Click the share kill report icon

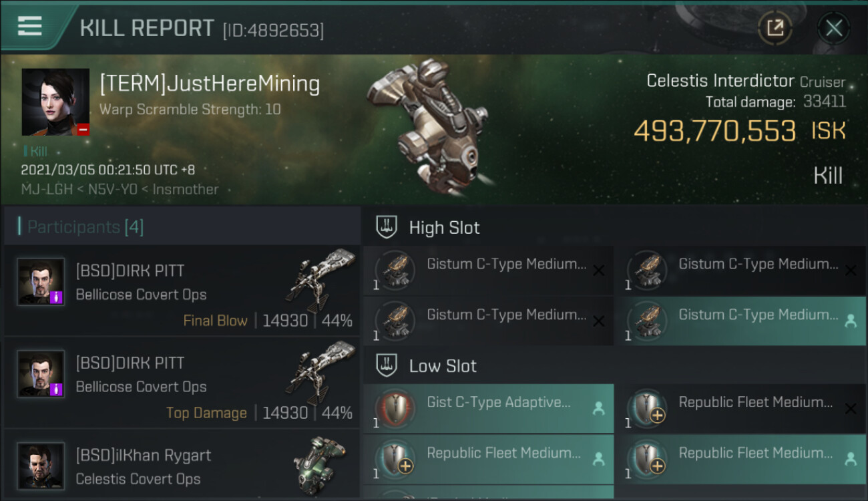pos(775,28)
